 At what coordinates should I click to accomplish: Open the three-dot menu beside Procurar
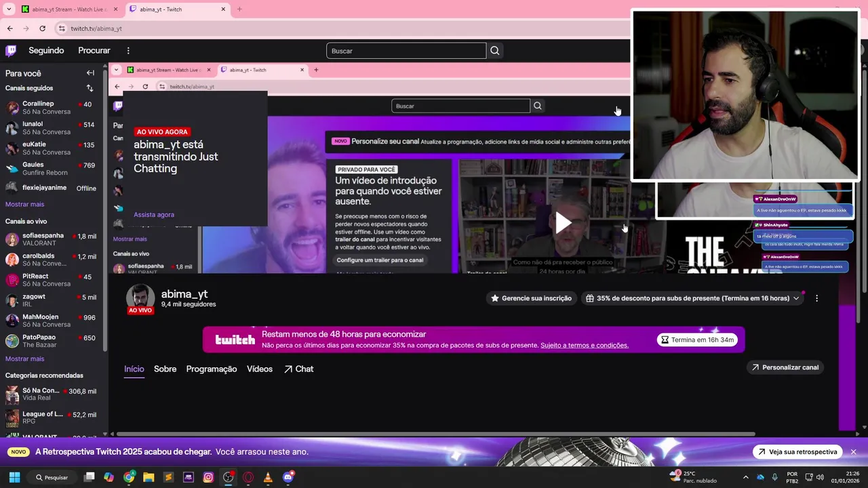click(128, 50)
